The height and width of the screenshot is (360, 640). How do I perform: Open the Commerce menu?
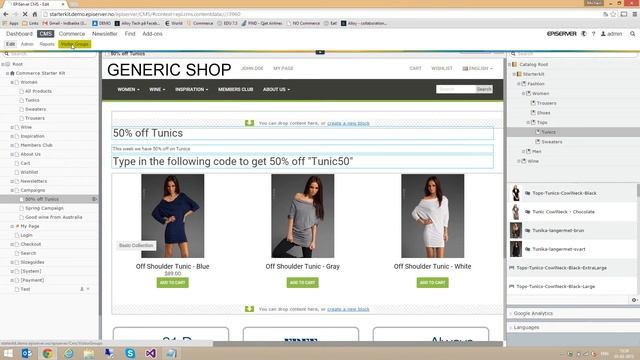tap(72, 34)
